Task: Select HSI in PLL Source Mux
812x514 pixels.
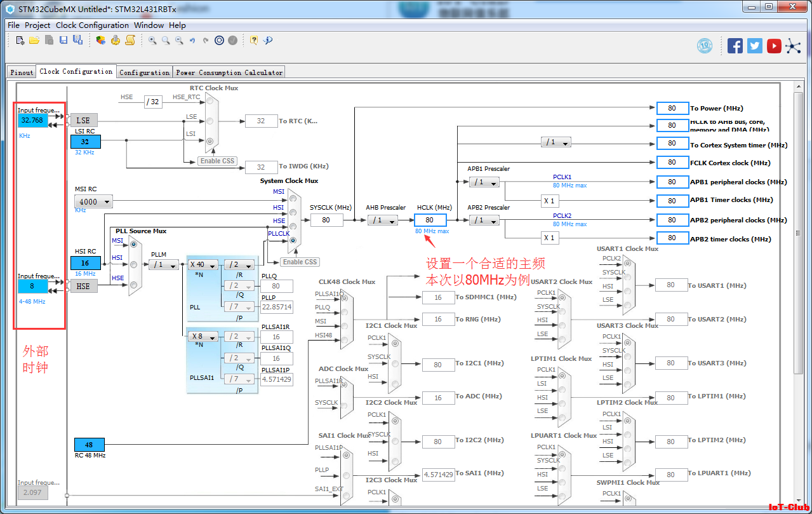Action: 133,265
